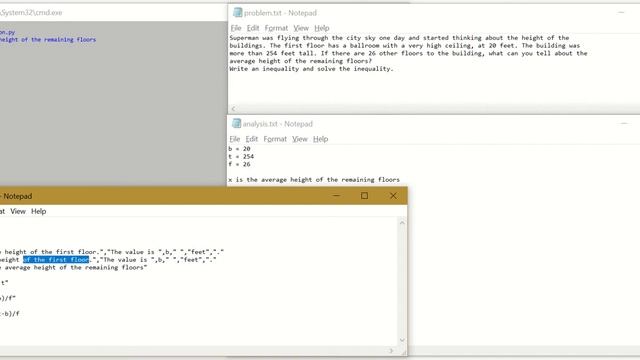Open View menu in front Notepad window
640x360 pixels.
click(18, 211)
